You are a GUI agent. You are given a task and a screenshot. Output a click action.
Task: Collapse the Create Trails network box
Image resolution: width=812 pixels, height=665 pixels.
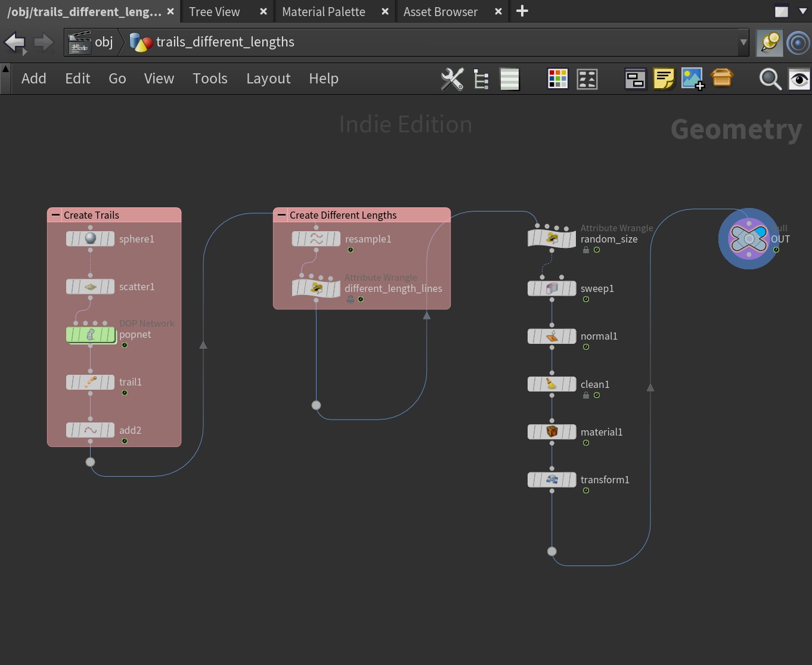pos(56,215)
